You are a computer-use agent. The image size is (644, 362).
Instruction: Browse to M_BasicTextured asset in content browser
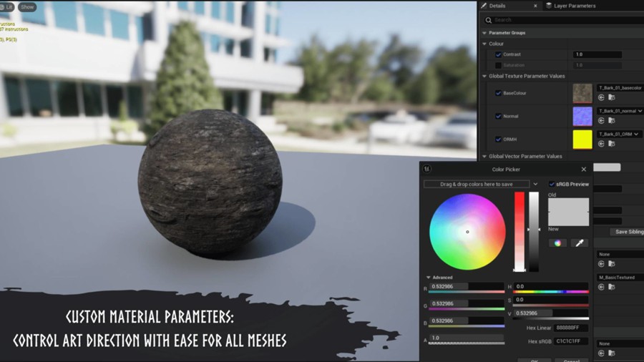(x=610, y=287)
